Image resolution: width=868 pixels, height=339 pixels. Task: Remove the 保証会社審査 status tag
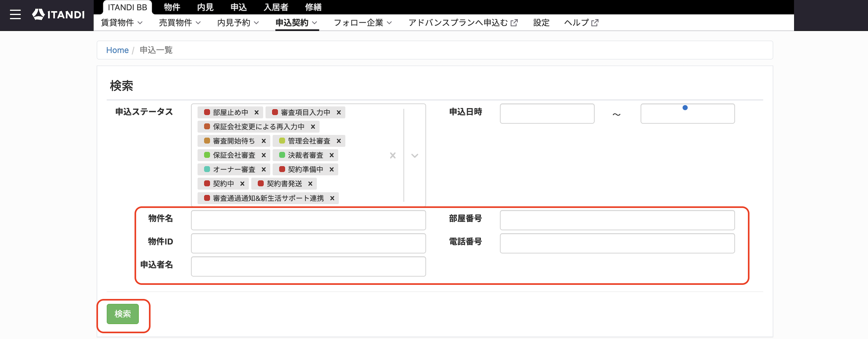(264, 155)
